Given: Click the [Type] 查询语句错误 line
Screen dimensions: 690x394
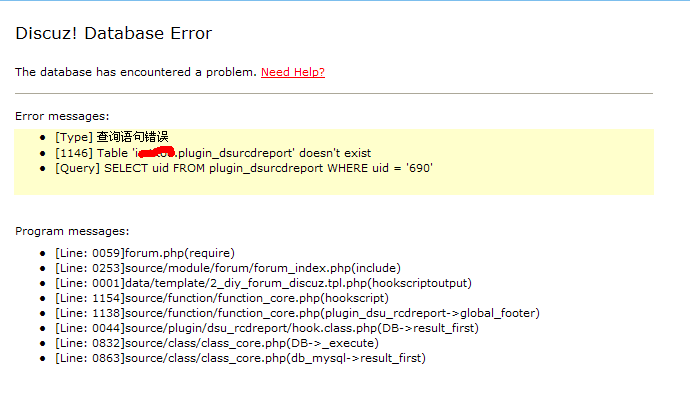Looking at the screenshot, I should point(112,137).
